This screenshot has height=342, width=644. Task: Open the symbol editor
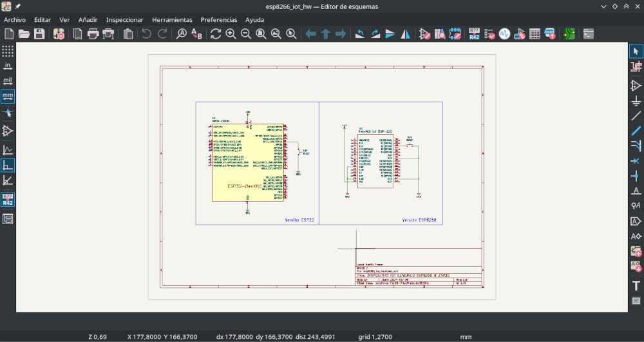pos(424,34)
